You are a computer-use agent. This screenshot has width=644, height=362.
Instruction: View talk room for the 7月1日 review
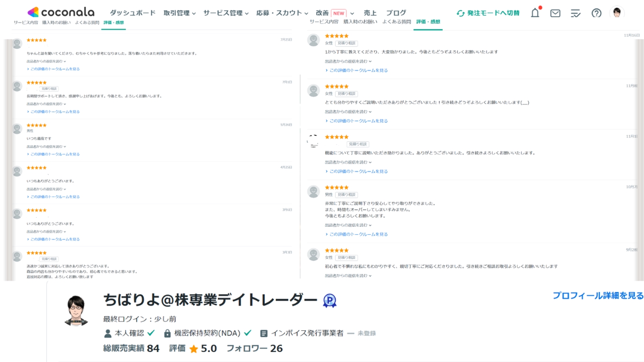point(53,112)
